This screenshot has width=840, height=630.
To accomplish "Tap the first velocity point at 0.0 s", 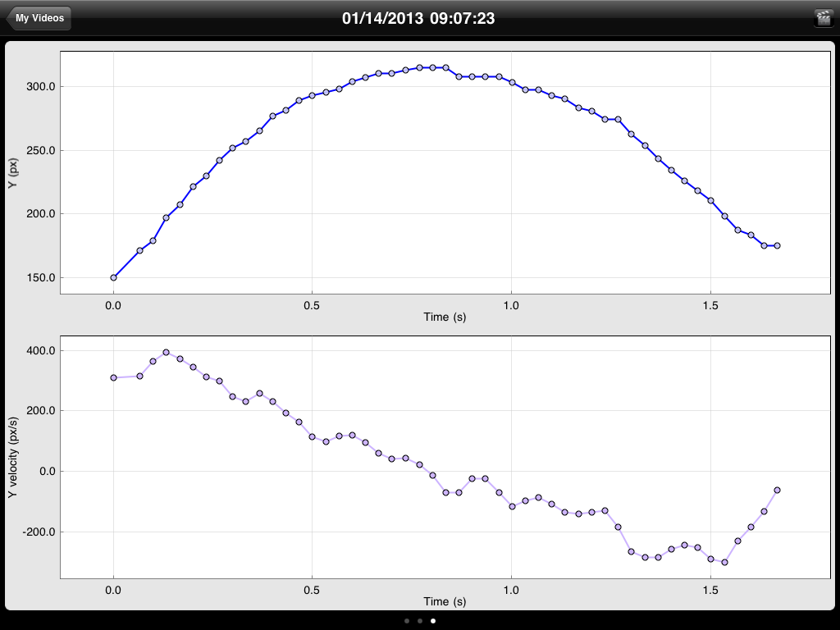I will pos(113,377).
